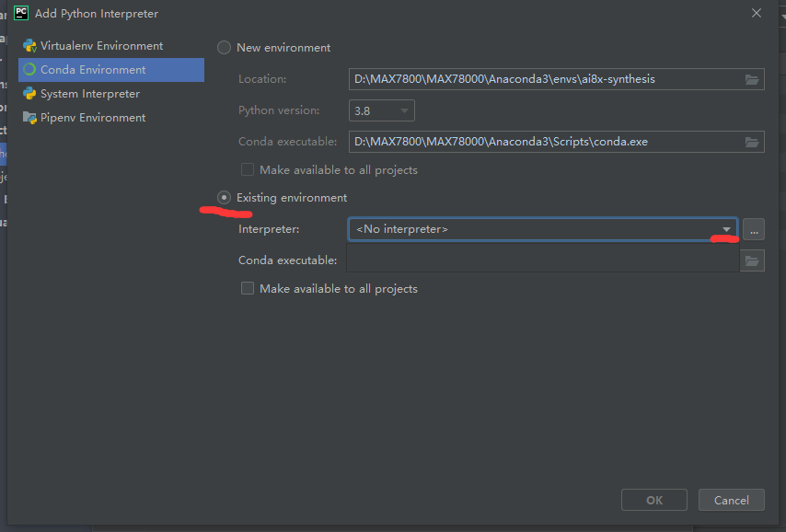786x532 pixels.
Task: Enable lower Make available to all projects
Action: [x=247, y=289]
